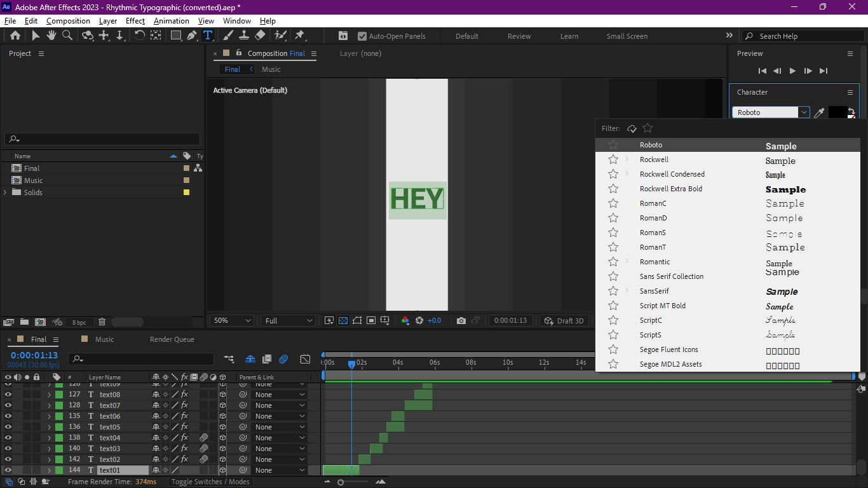Click the play button in Preview panel
Viewport: 868px width, 488px height.
pos(792,71)
